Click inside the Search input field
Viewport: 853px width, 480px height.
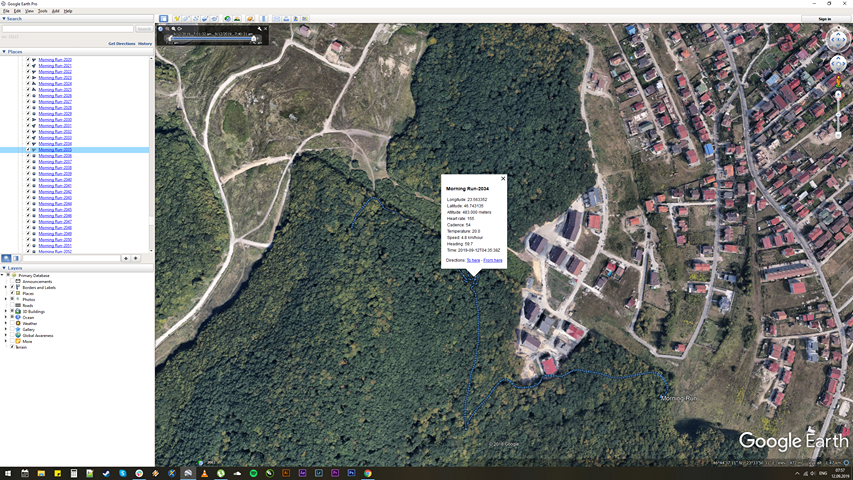click(66, 29)
